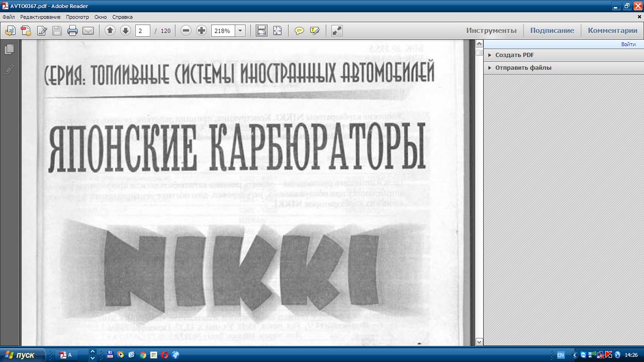Click document scrollbar down arrow

point(479,342)
